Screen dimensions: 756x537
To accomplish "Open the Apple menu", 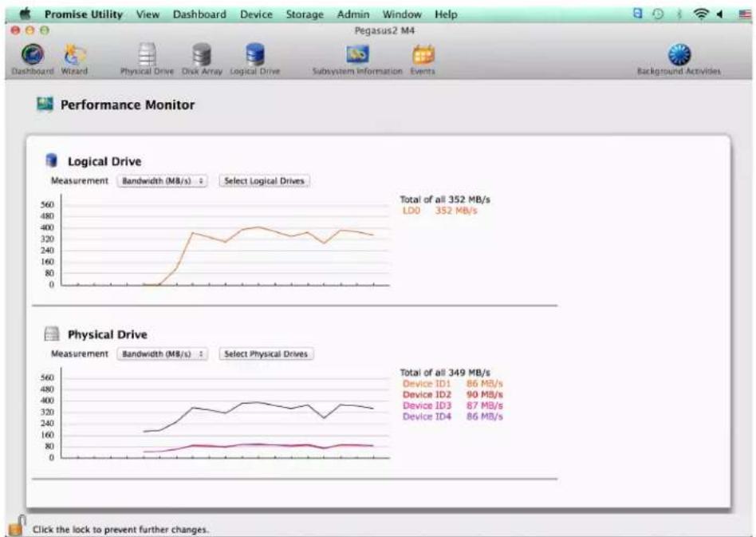I will 25,14.
